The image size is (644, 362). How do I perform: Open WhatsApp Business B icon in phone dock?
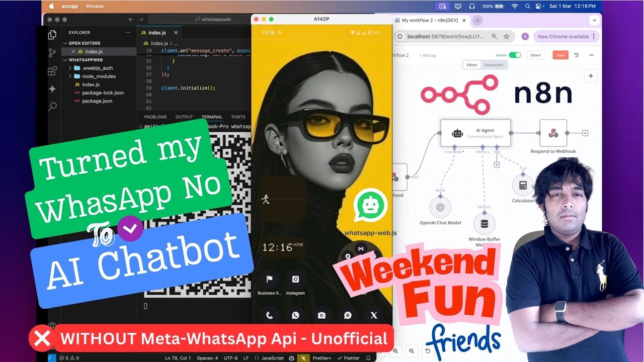tap(347, 315)
